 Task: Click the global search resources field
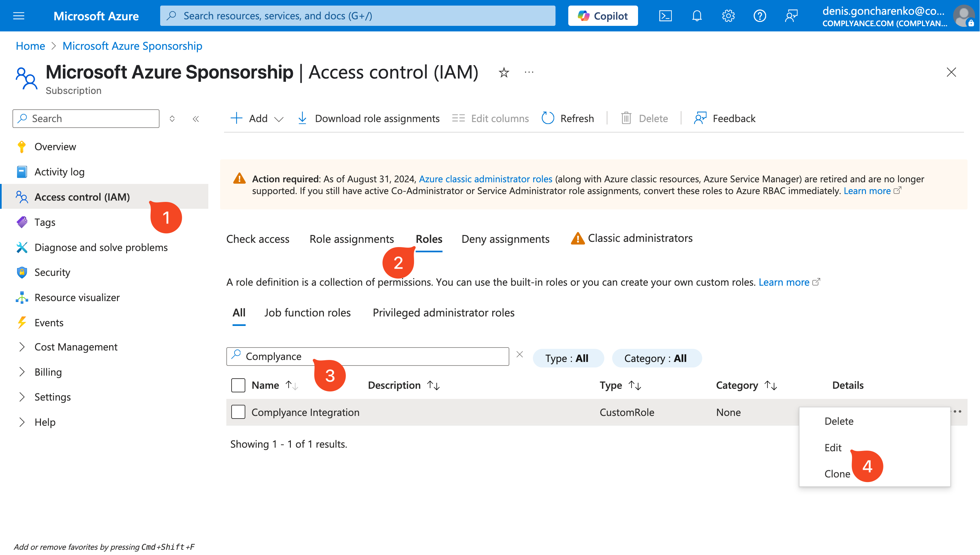(x=357, y=16)
